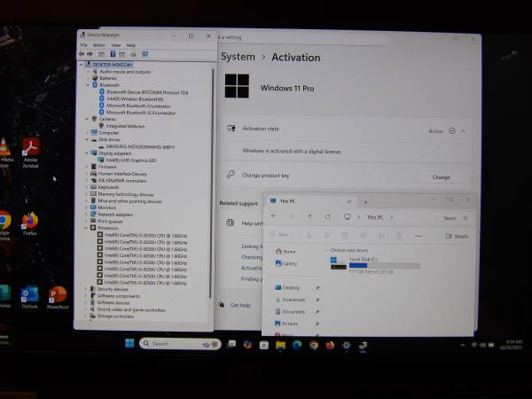Click the Windows Start button on taskbar
Viewport: 532px width, 399px height.
130,343
